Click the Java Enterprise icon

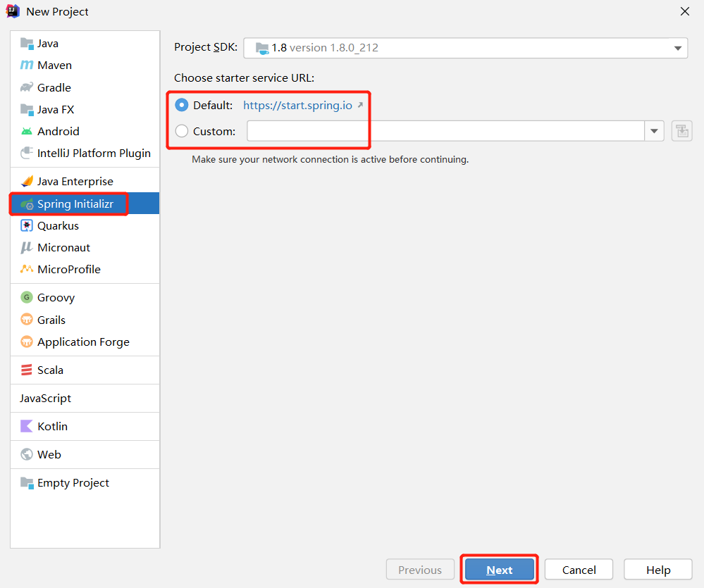27,181
